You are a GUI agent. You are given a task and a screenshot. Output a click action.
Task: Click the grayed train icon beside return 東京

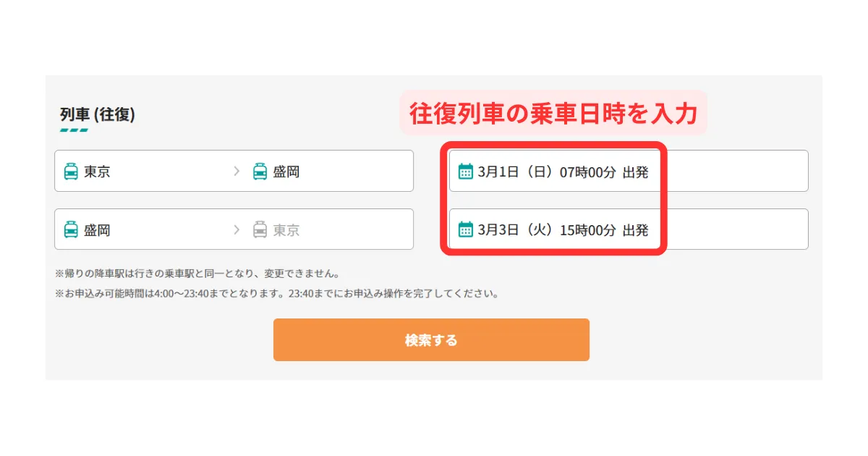tap(260, 230)
